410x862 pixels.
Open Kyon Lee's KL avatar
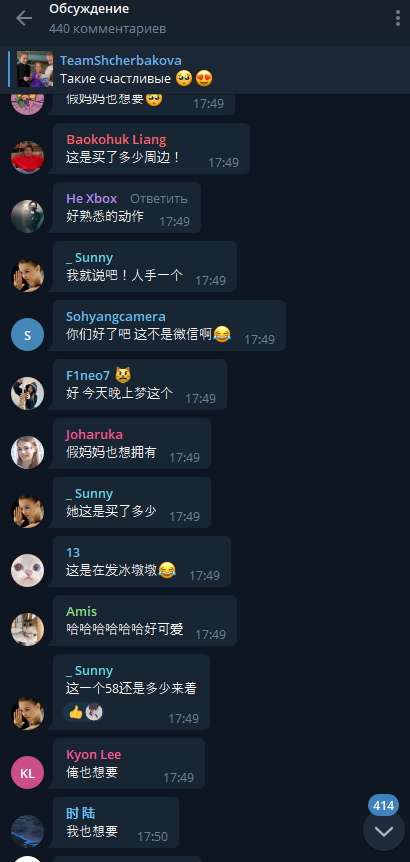point(27,772)
